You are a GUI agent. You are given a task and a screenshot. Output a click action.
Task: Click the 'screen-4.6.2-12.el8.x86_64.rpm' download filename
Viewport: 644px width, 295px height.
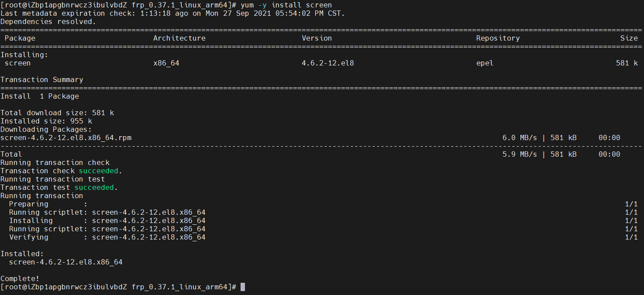[x=65, y=137]
